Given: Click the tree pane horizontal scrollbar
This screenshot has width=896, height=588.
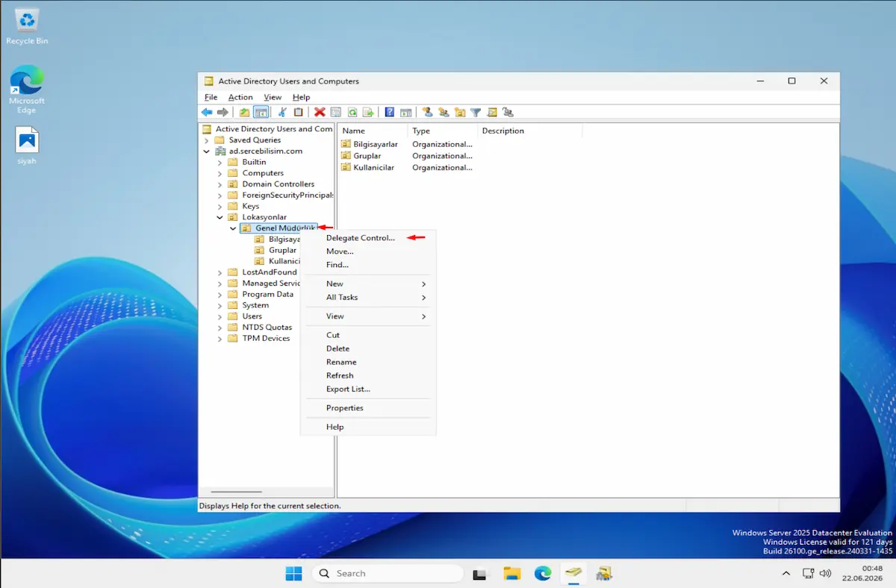Looking at the screenshot, I should click(236, 492).
